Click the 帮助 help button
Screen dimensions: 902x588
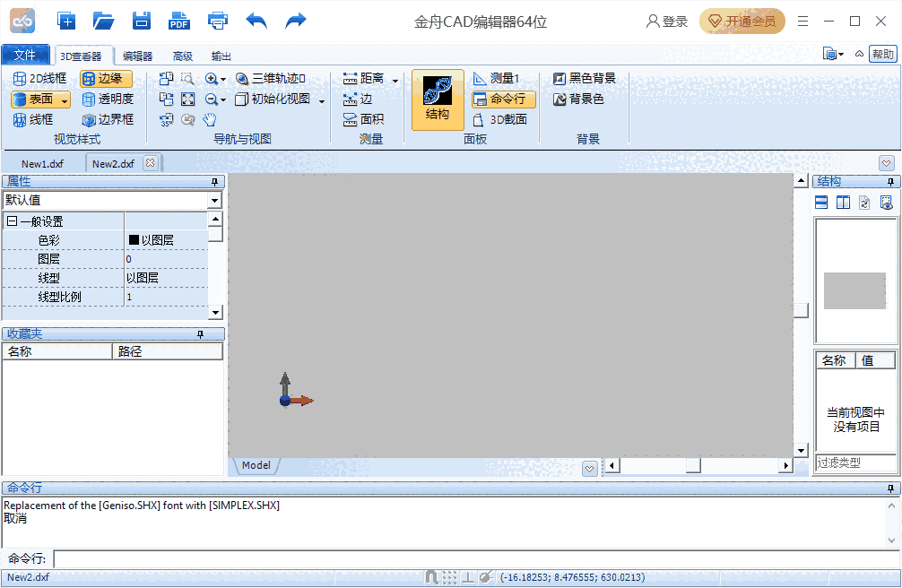(x=882, y=54)
